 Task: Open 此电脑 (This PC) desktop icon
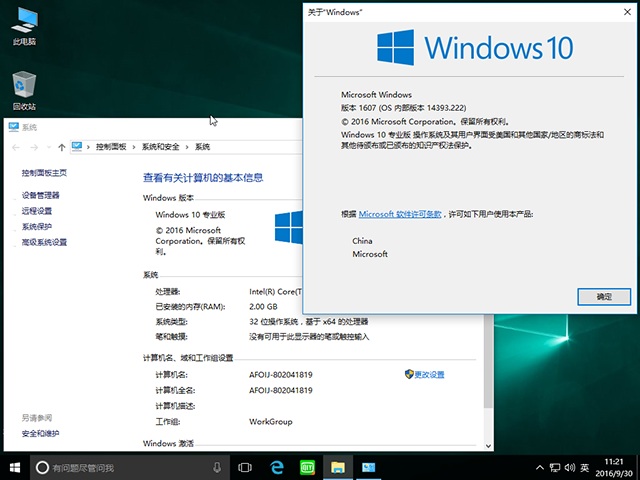[x=24, y=22]
